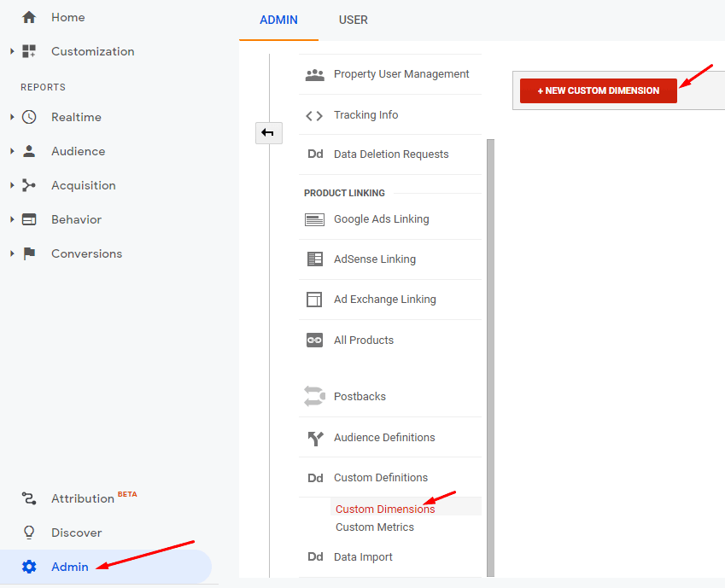The width and height of the screenshot is (725, 588).
Task: Click the All Products link icon
Action: pos(314,341)
